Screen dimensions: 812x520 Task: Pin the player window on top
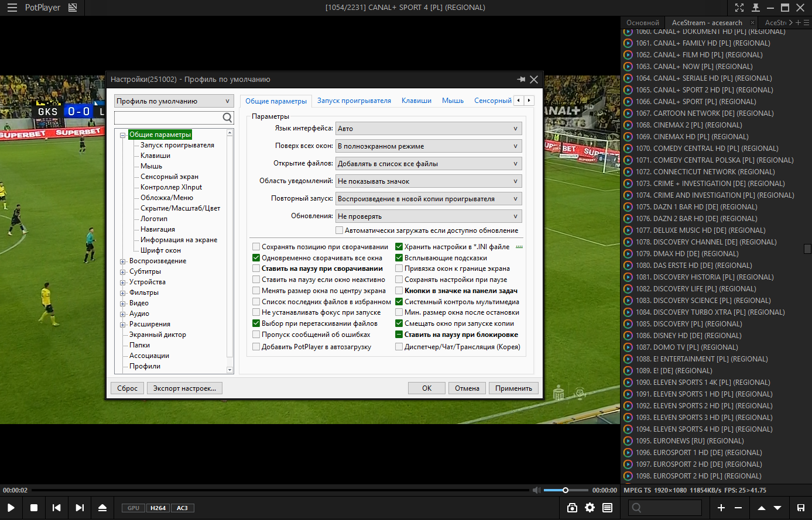[x=756, y=8]
